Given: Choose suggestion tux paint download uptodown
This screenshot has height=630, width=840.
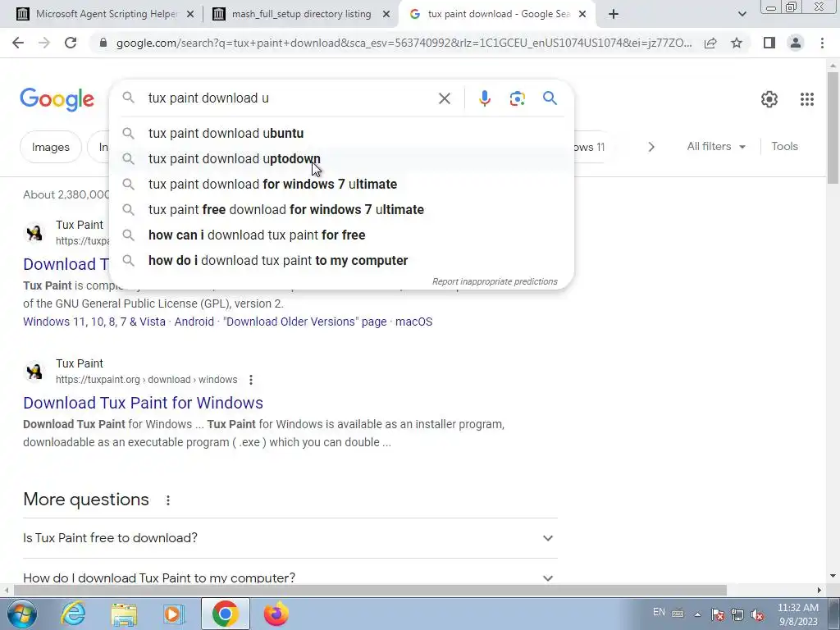Looking at the screenshot, I should [341, 158].
